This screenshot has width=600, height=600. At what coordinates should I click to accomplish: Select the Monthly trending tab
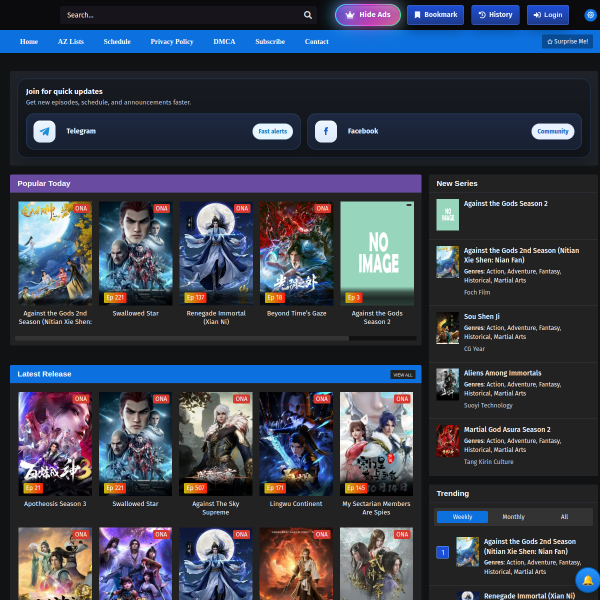513,517
